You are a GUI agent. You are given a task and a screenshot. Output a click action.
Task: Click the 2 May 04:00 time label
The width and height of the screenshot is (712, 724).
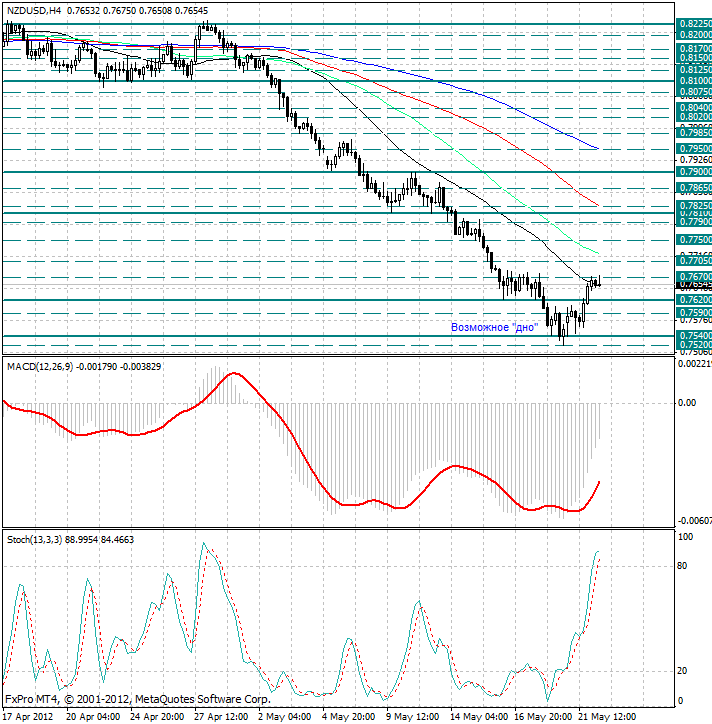pyautogui.click(x=285, y=717)
